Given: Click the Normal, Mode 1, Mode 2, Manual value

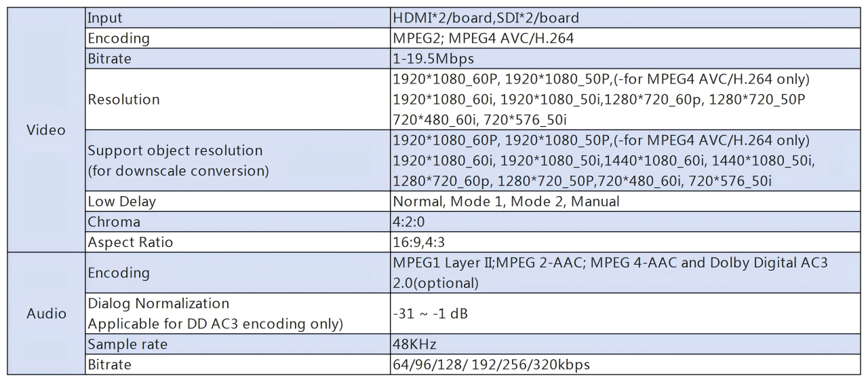Looking at the screenshot, I should (506, 202).
